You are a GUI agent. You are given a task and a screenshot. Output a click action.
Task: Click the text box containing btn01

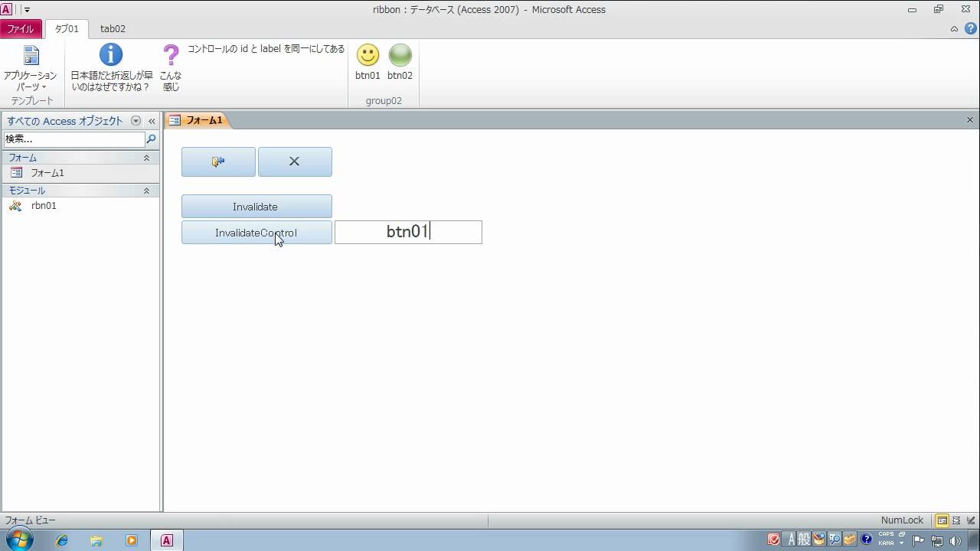[x=408, y=232]
